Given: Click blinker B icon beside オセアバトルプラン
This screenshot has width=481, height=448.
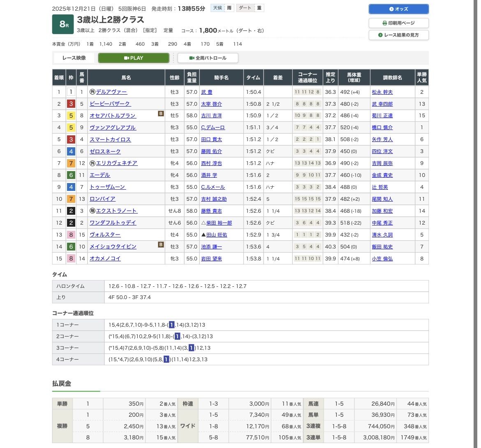Looking at the screenshot, I should [x=161, y=114].
